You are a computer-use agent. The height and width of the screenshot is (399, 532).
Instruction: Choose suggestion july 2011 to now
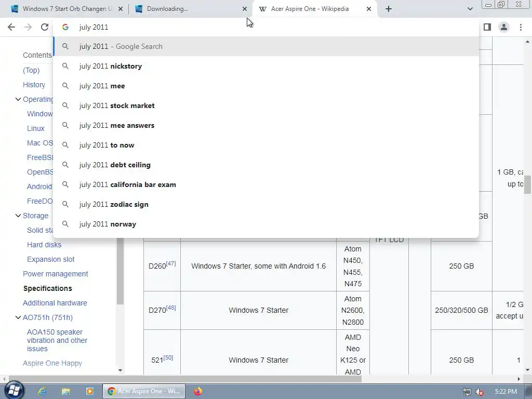click(x=267, y=145)
